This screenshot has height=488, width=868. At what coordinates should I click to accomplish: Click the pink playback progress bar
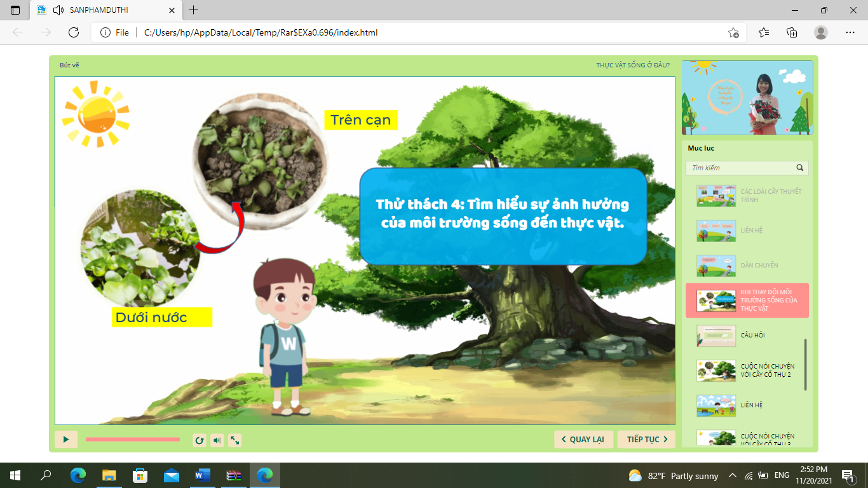[x=133, y=439]
